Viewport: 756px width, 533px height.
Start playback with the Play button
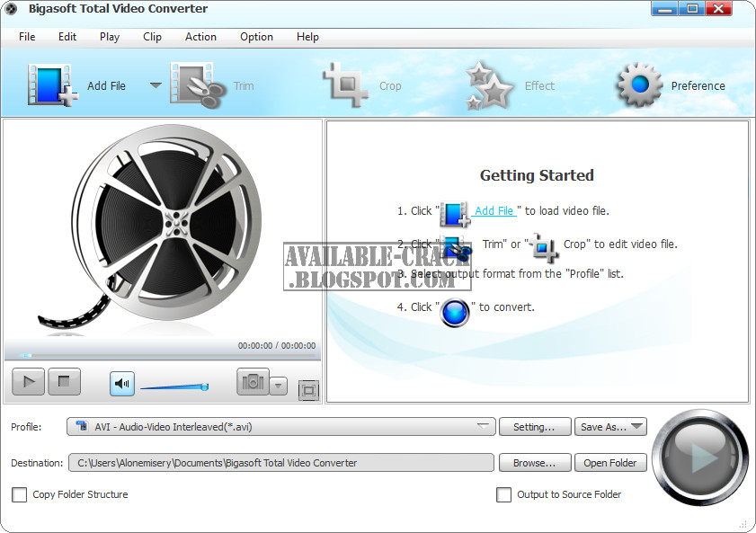(x=28, y=382)
